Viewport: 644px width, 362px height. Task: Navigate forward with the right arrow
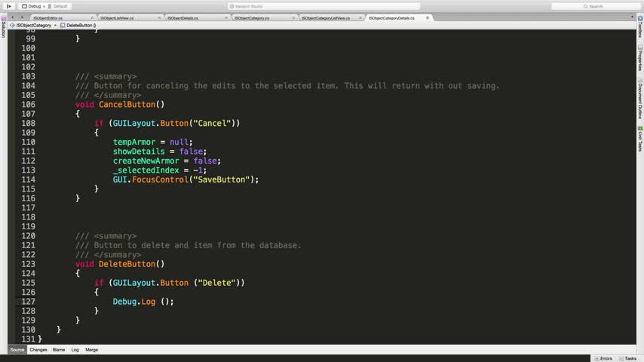[22, 17]
